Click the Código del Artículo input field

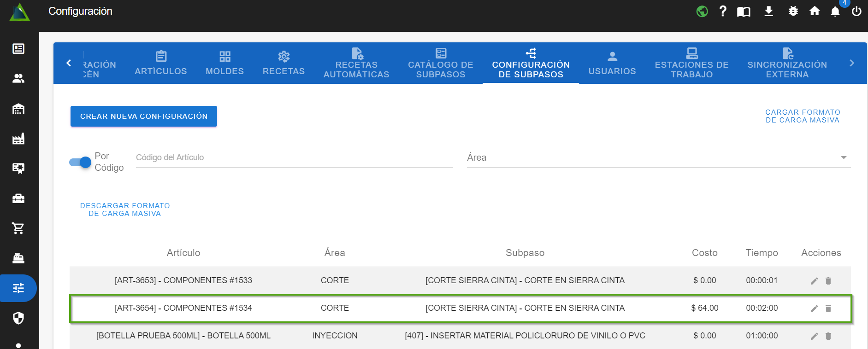click(x=294, y=157)
